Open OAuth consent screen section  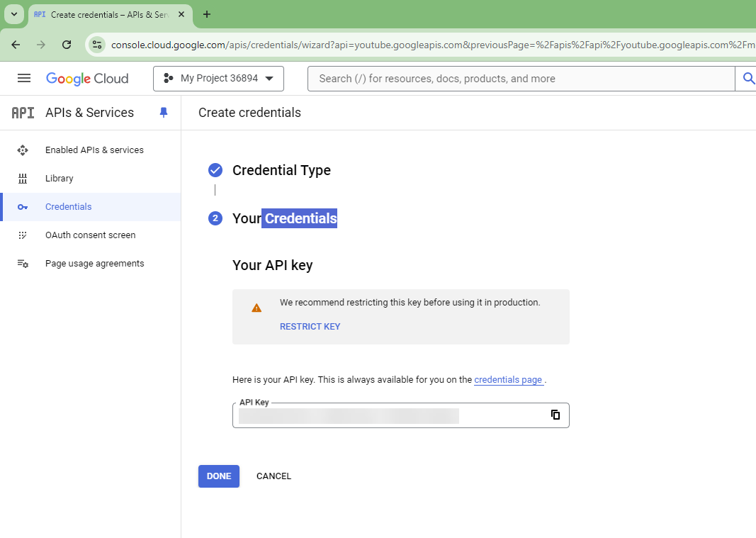(x=90, y=235)
